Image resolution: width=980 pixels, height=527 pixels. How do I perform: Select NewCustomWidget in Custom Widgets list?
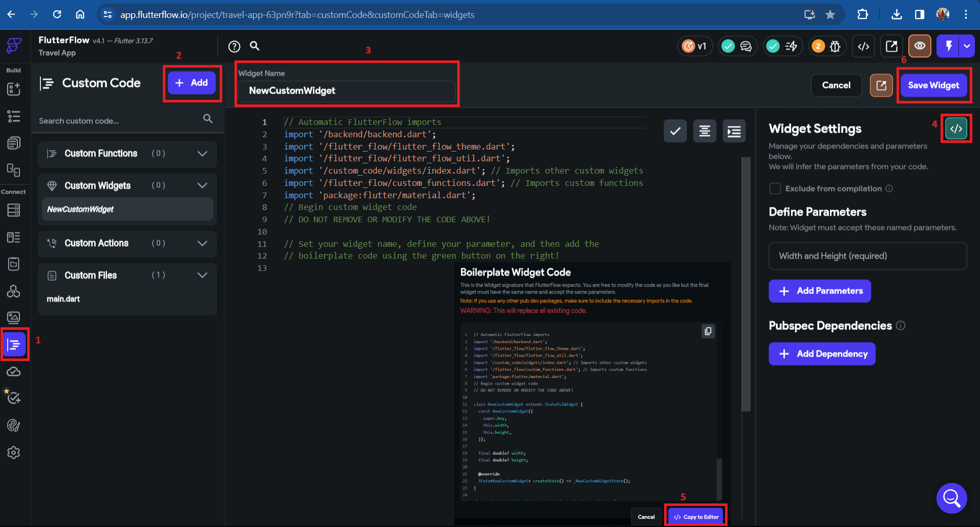pos(127,209)
